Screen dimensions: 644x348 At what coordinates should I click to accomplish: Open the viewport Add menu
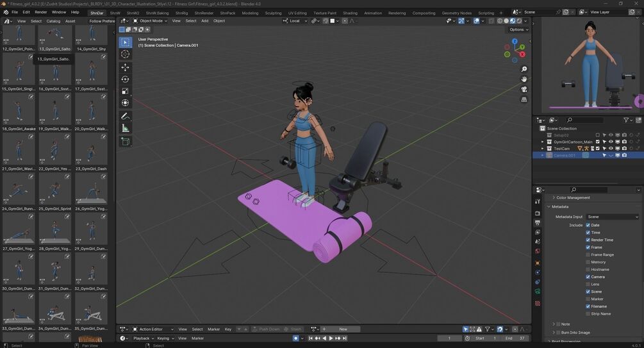pyautogui.click(x=204, y=21)
